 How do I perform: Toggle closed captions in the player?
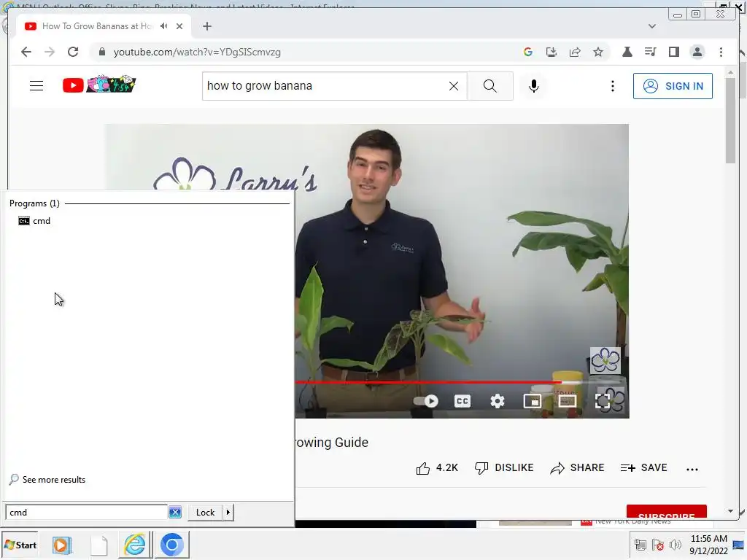click(x=462, y=401)
